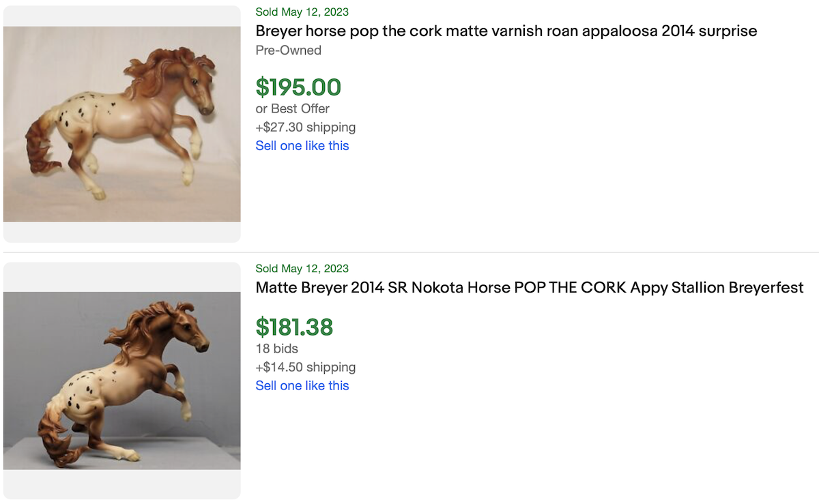Click the 'Pre-Owned' condition label
Screen dimensions: 819x504
(288, 50)
